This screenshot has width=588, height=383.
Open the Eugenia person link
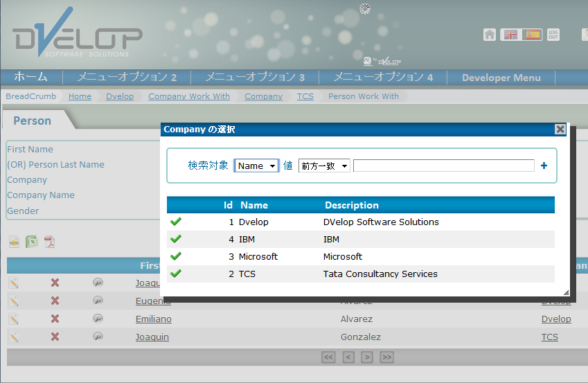click(153, 301)
